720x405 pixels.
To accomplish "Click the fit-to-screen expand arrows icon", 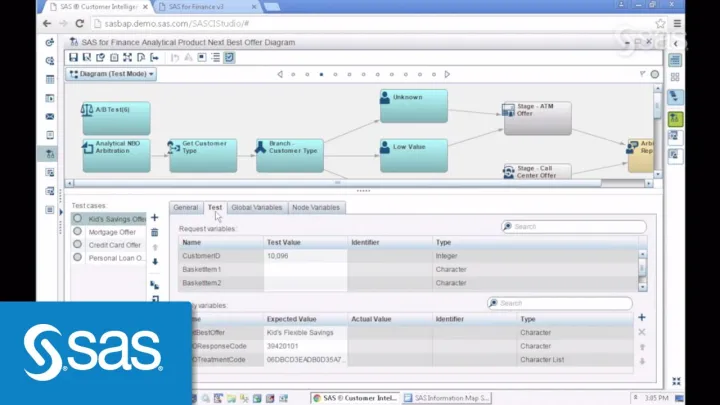I will pyautogui.click(x=128, y=57).
